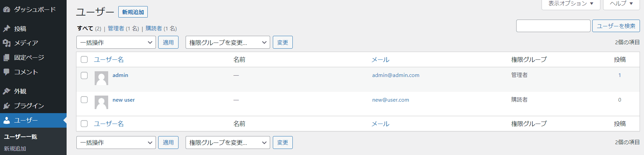Viewport: 644px width, 155px height.
Task: Toggle the select-all checkbox in table header
Action: click(x=84, y=59)
